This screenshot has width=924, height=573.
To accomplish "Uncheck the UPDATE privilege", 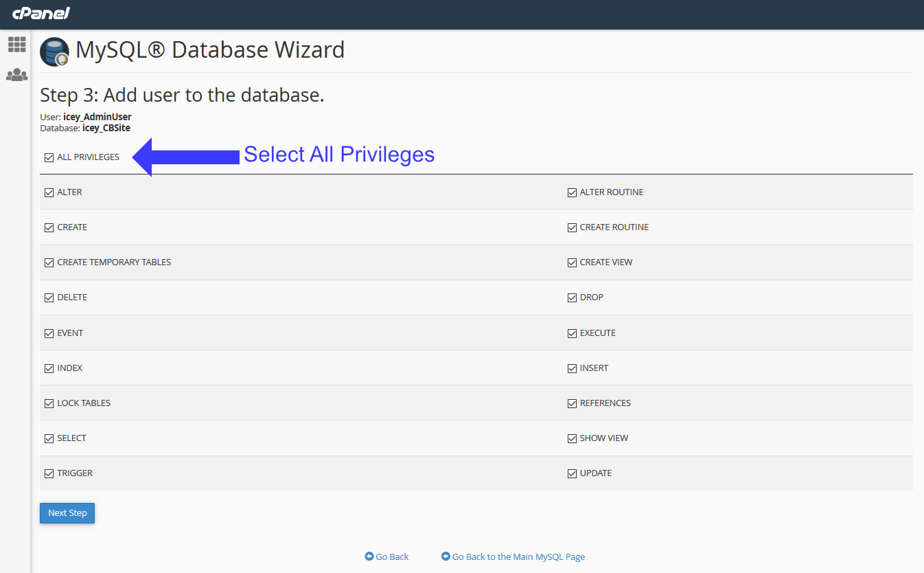I will (x=572, y=473).
